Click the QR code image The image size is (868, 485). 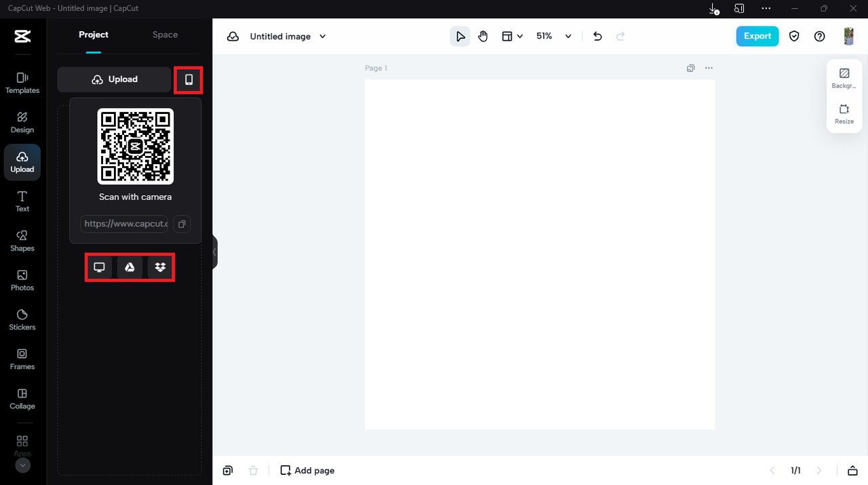click(136, 146)
